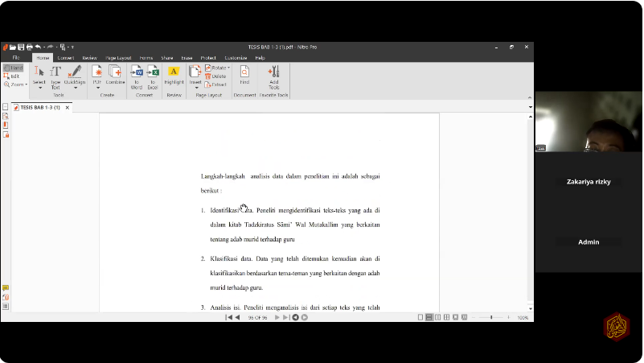Toggle single page view in status bar
Image resolution: width=644 pixels, height=363 pixels.
tap(420, 317)
